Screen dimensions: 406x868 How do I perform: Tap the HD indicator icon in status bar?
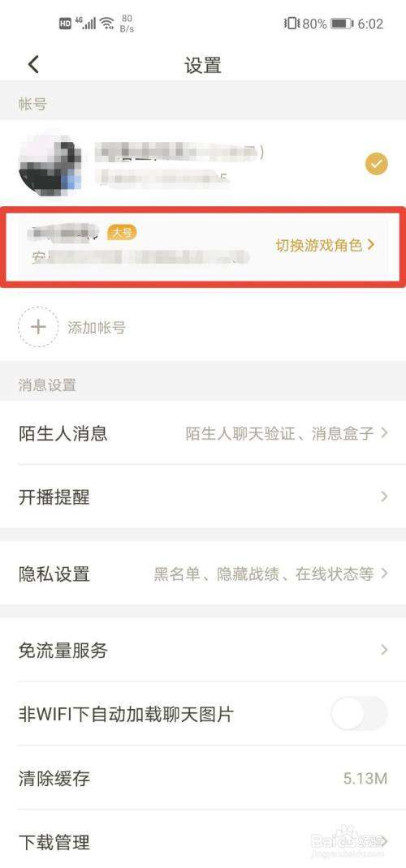(x=65, y=24)
